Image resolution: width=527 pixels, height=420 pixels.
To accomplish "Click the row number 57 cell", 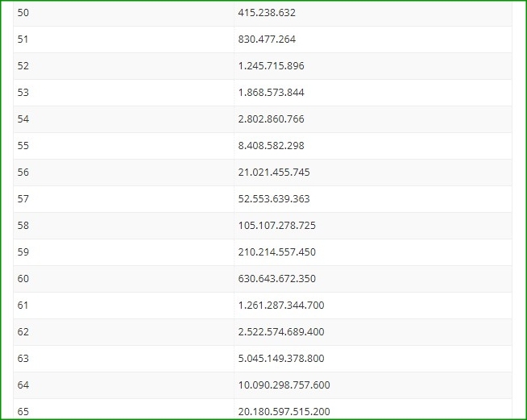I will (123, 199).
